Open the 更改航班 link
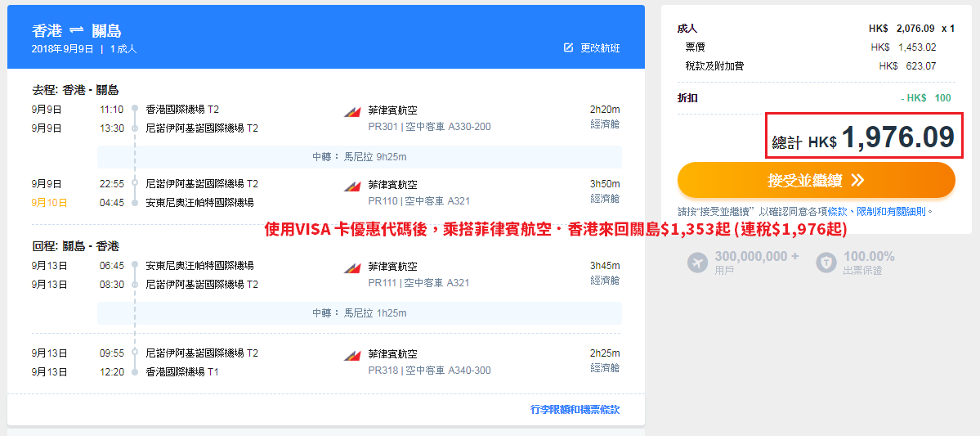 600,47
